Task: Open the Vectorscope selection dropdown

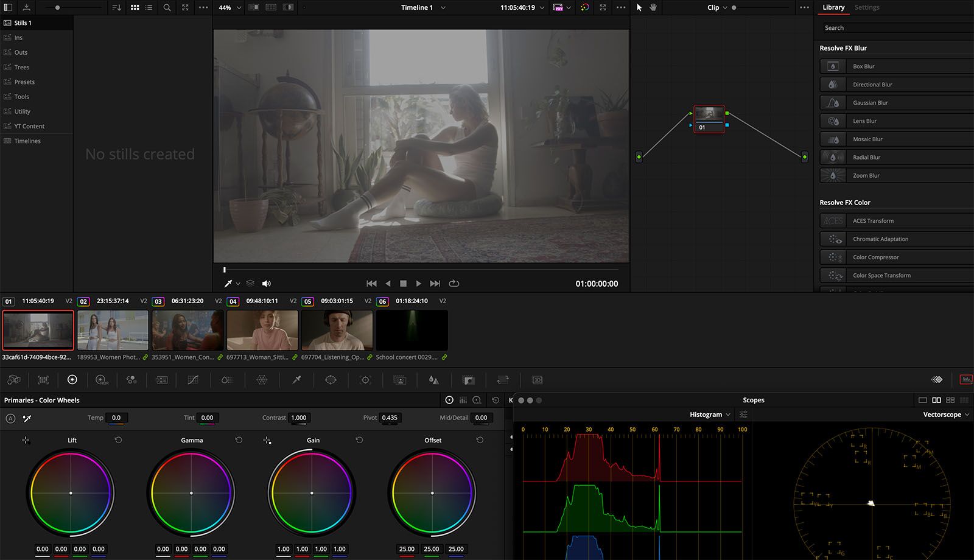Action: pyautogui.click(x=947, y=414)
